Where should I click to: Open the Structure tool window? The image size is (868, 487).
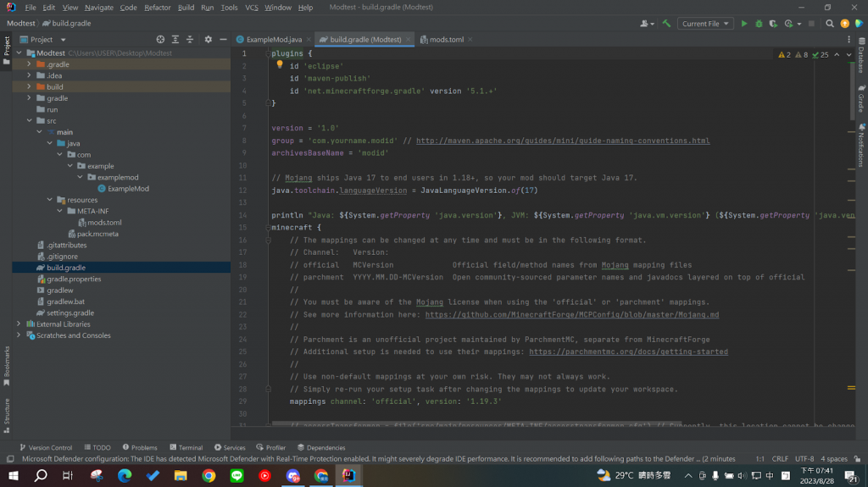pos(7,415)
